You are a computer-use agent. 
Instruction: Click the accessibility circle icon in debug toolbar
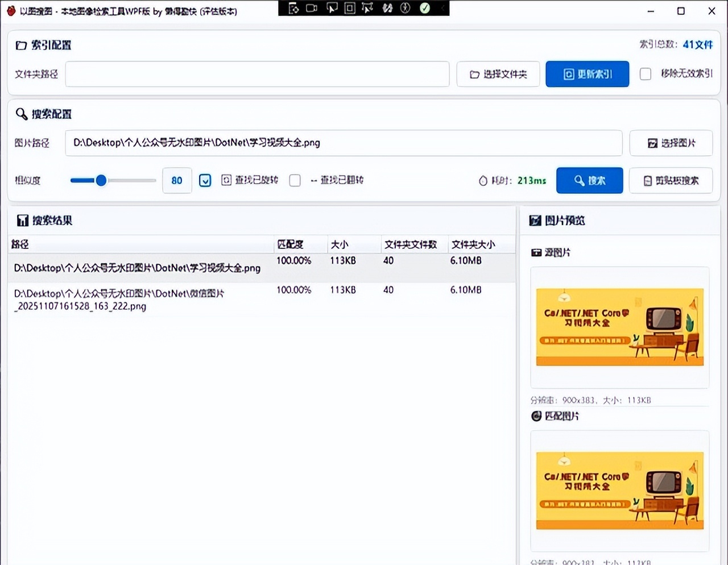click(x=406, y=8)
